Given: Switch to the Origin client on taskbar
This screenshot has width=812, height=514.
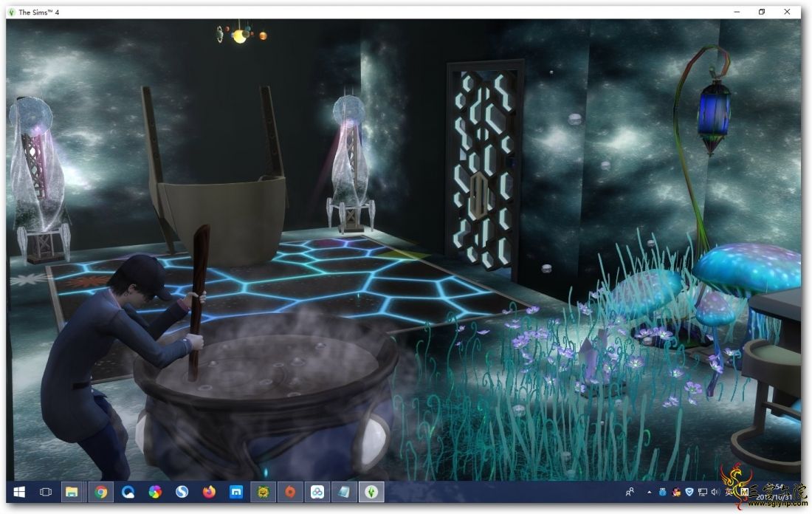Looking at the screenshot, I should (x=290, y=492).
